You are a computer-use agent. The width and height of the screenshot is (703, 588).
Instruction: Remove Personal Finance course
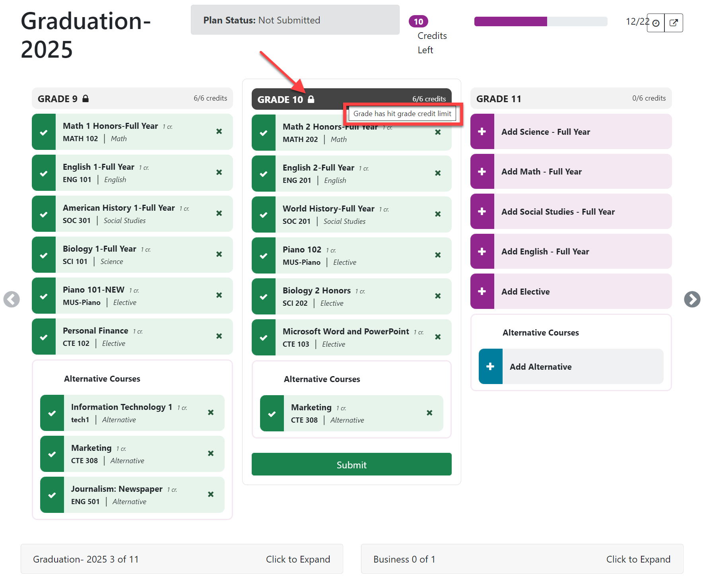point(219,336)
